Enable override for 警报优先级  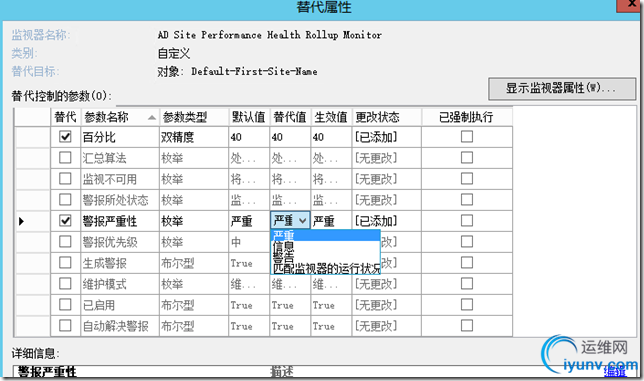click(65, 242)
